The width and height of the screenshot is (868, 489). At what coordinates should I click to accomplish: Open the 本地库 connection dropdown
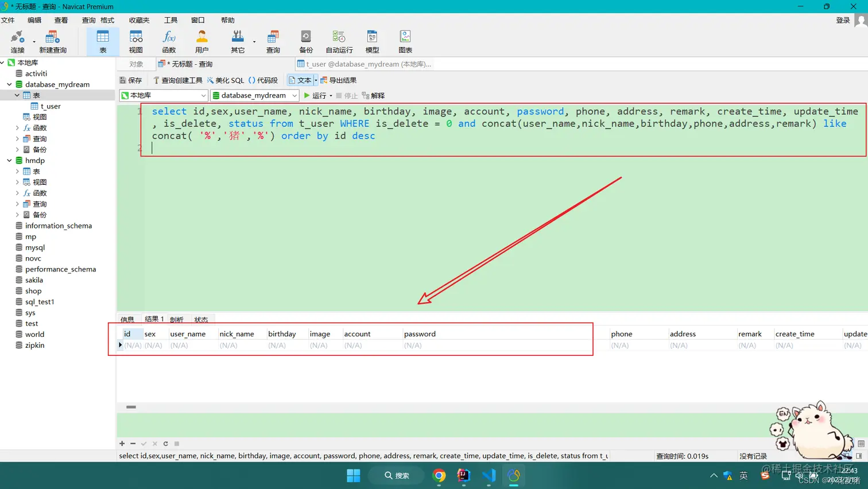pos(164,95)
